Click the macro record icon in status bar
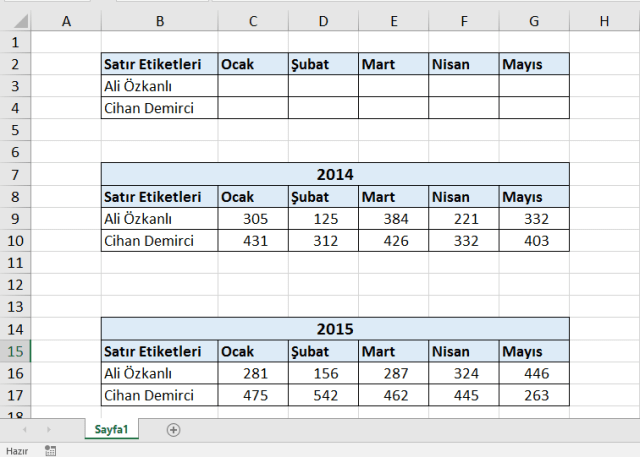 point(50,450)
